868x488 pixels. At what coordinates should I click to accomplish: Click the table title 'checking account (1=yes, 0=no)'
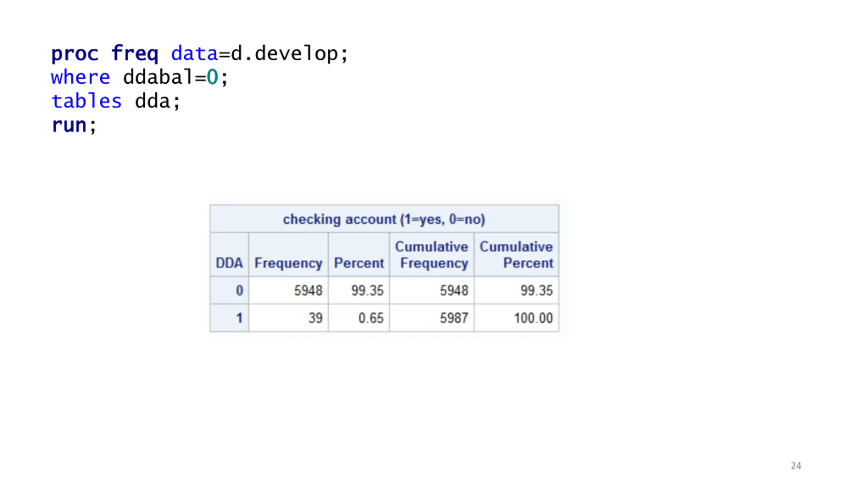[384, 219]
